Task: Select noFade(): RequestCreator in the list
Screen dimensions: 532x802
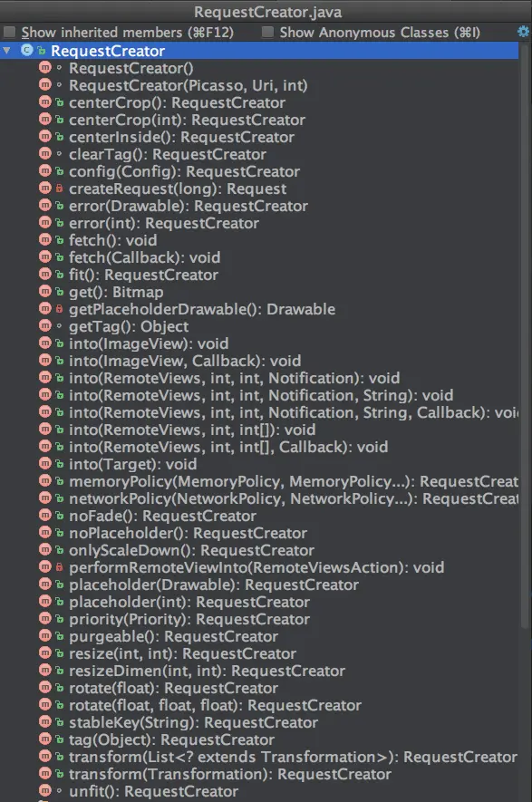Action: click(162, 516)
